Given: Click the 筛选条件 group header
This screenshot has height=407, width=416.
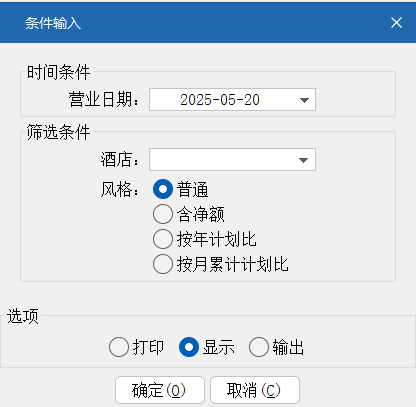Looking at the screenshot, I should click(x=58, y=132).
